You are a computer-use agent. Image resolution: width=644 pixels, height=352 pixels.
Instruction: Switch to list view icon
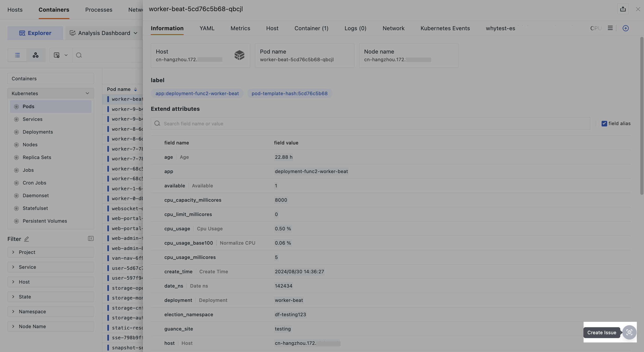(17, 55)
